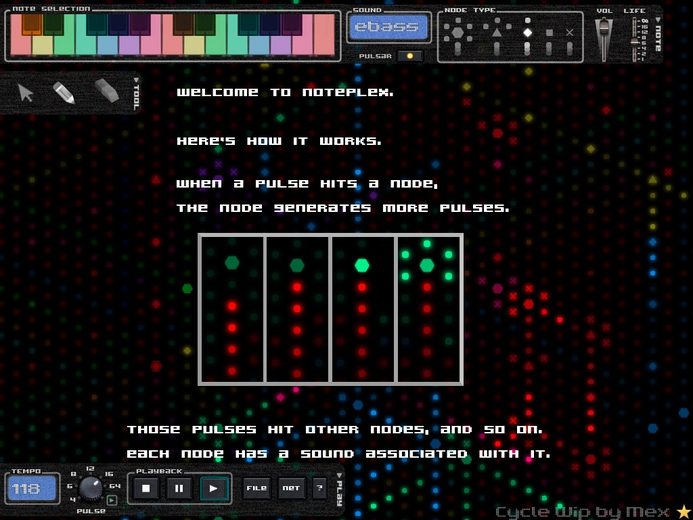Screen dimensions: 693x520
Task: Flip the pill switch under the diamond node
Action: 527,49
